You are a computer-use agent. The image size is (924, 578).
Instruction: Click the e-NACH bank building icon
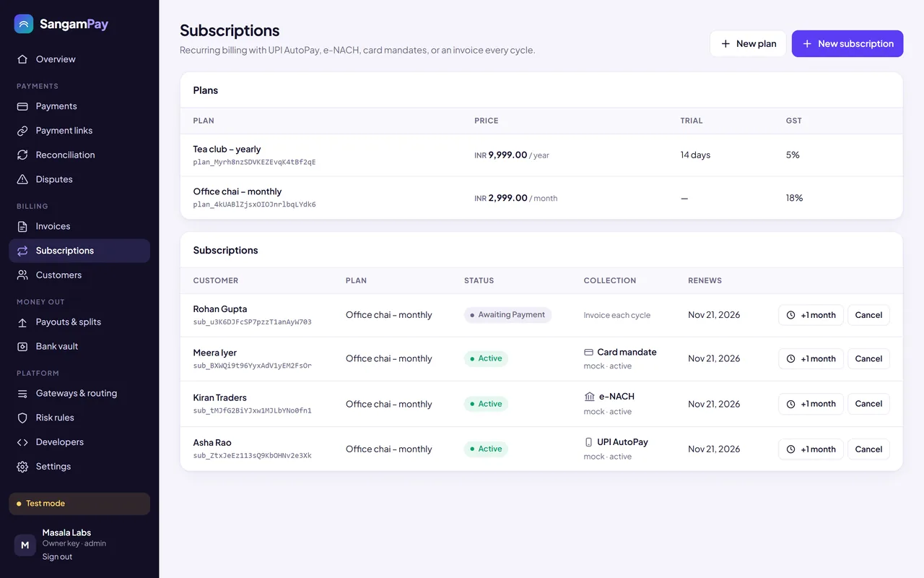click(x=589, y=397)
